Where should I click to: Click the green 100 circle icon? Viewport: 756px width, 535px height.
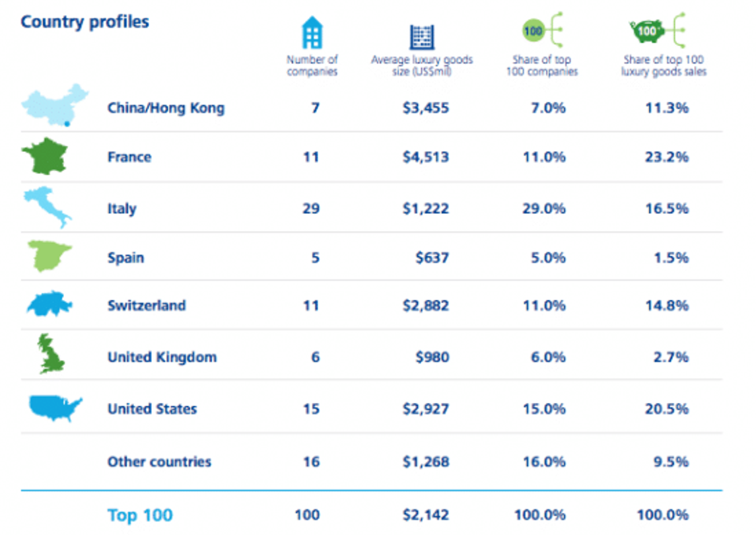pos(533,31)
